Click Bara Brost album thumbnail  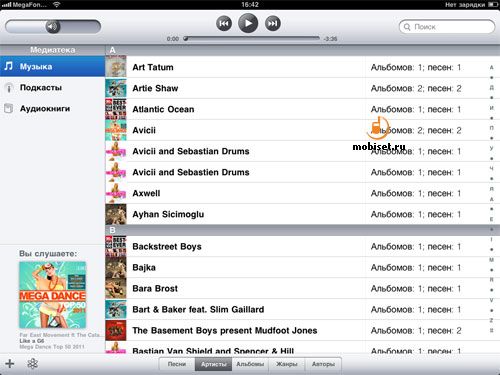pos(116,288)
